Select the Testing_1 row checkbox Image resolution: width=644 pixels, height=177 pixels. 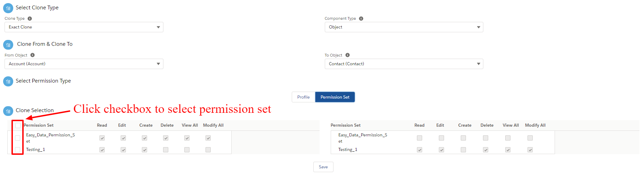pyautogui.click(x=17, y=150)
